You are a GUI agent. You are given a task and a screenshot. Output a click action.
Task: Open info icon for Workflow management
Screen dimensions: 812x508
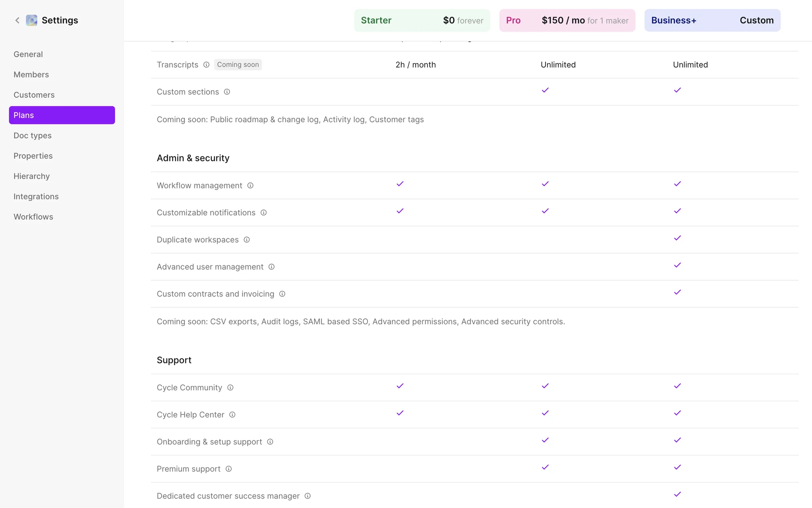pyautogui.click(x=250, y=185)
